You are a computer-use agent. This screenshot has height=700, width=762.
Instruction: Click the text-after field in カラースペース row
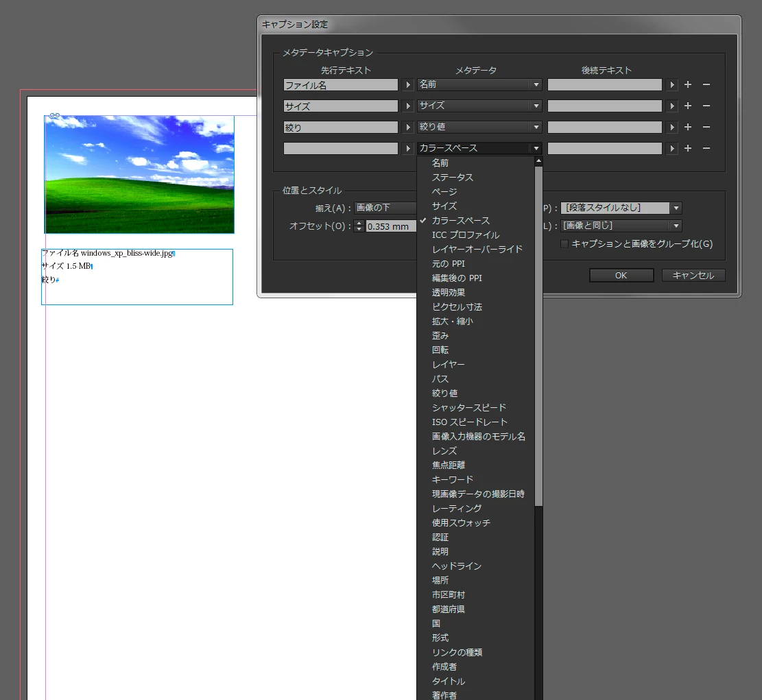[604, 148]
